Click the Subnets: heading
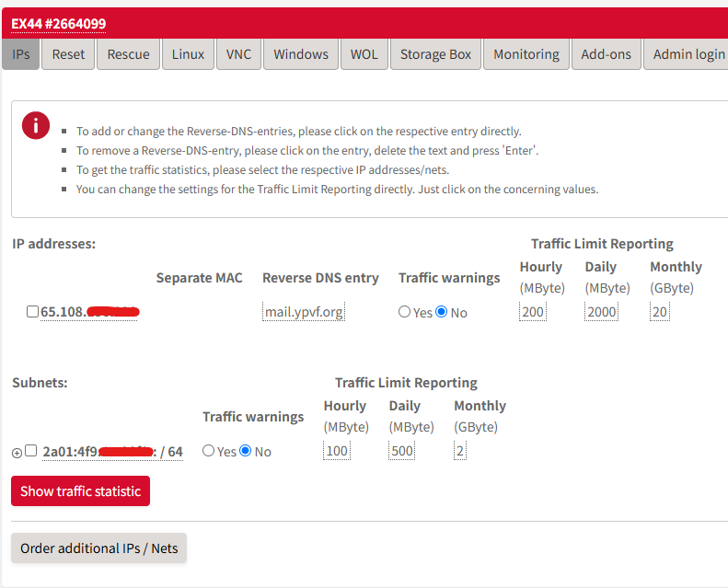The image size is (728, 588). (x=40, y=383)
